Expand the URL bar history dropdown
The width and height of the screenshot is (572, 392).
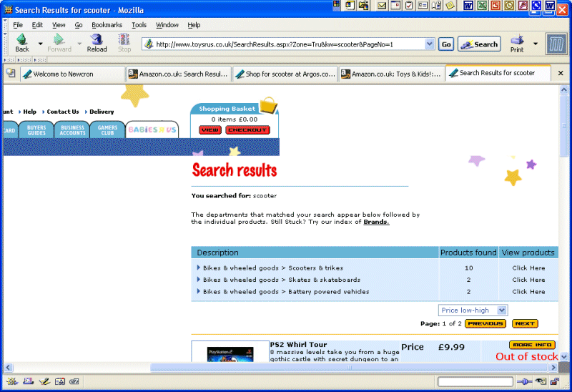[430, 44]
